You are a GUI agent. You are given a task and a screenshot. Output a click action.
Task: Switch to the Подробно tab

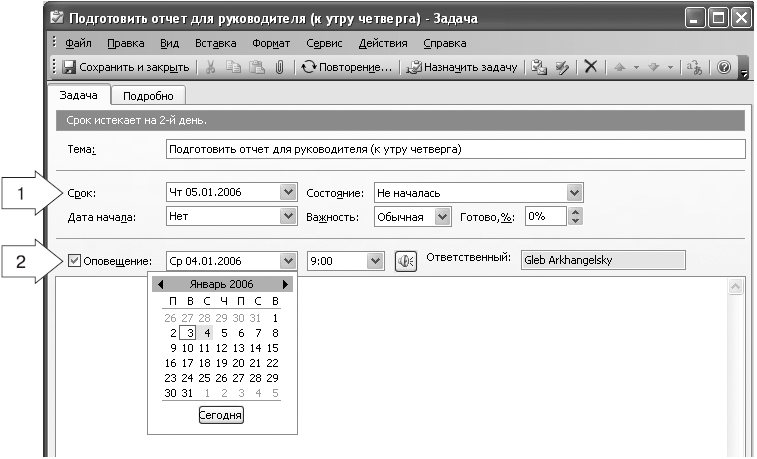(x=149, y=95)
